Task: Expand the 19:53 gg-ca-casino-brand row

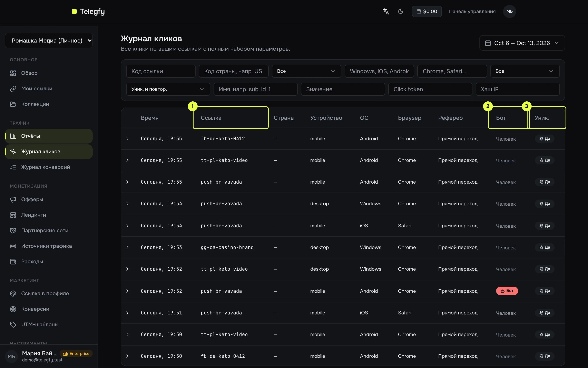Action: (127, 248)
